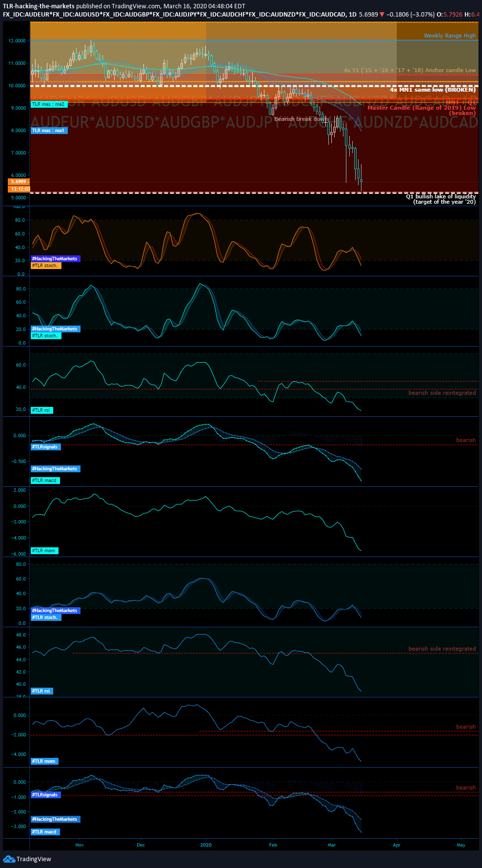The image size is (482, 868).
Task: Click the red down-arrow price change icon
Action: tap(382, 14)
